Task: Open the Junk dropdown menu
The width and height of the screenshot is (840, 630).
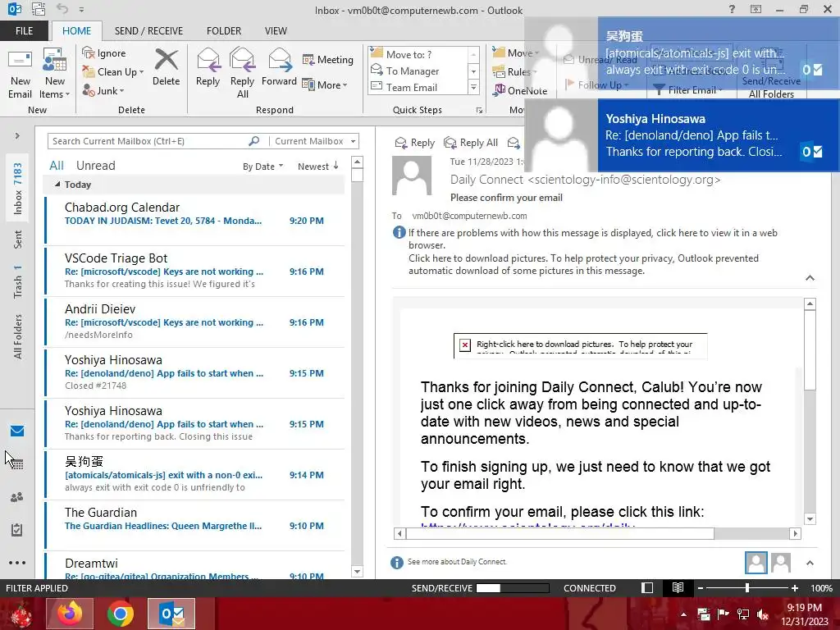Action: coord(103,90)
